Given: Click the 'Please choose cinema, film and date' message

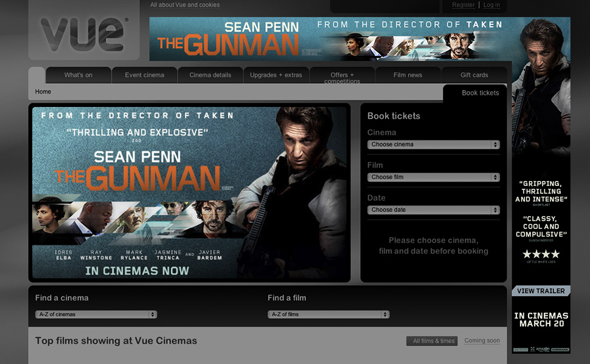Looking at the screenshot, I should pos(434,246).
